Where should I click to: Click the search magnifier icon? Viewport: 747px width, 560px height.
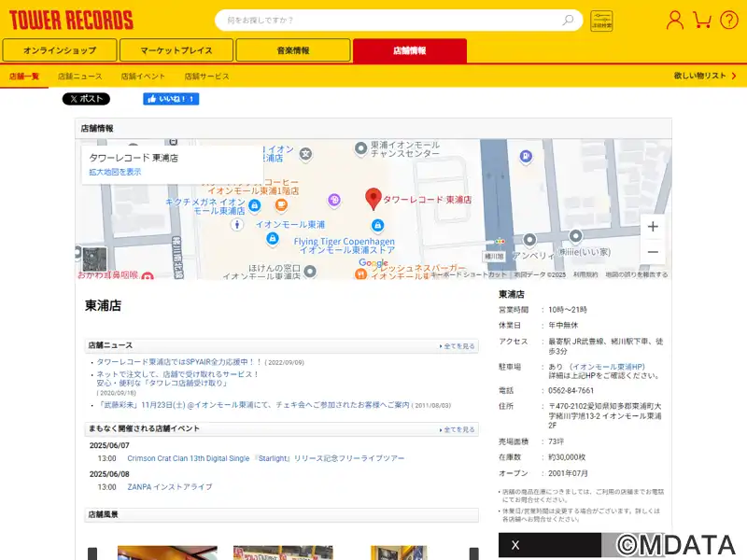[x=568, y=20]
